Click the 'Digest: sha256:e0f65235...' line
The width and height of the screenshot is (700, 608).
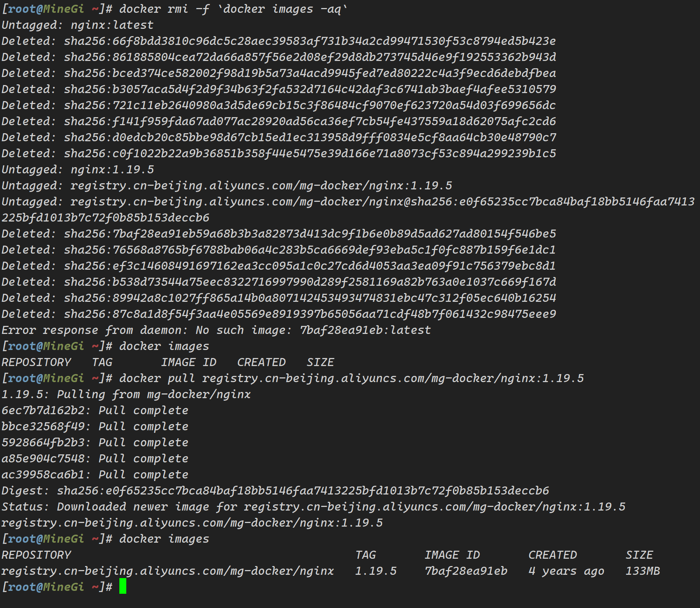tap(275, 490)
